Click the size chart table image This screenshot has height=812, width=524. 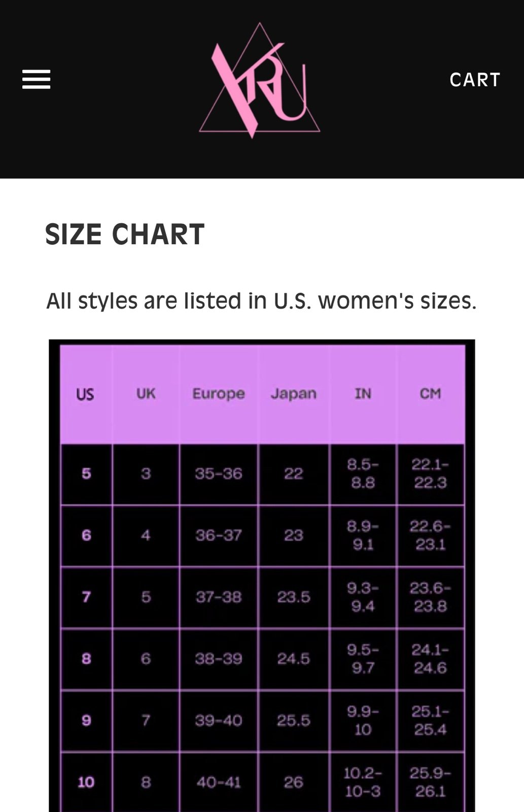262,576
